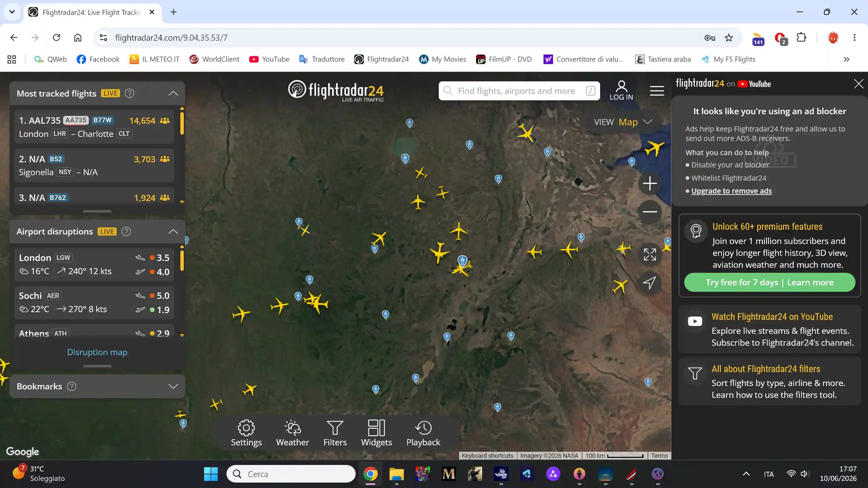Close the Flightradar24 YouTube side panel
The height and width of the screenshot is (488, 868).
(x=859, y=84)
